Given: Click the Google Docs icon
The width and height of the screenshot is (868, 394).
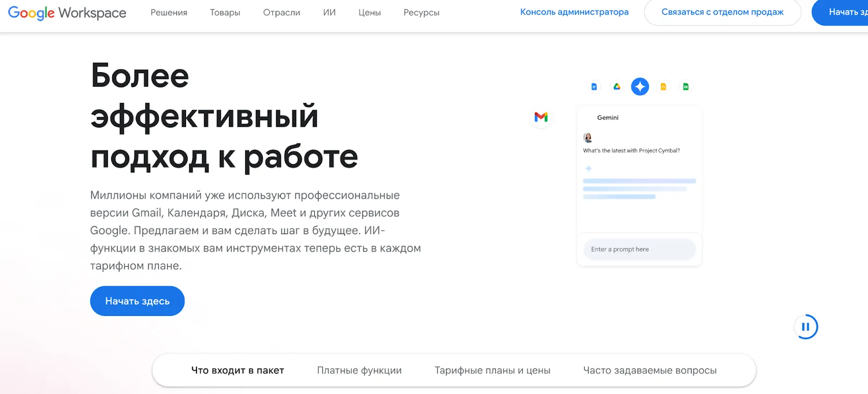Looking at the screenshot, I should 594,87.
